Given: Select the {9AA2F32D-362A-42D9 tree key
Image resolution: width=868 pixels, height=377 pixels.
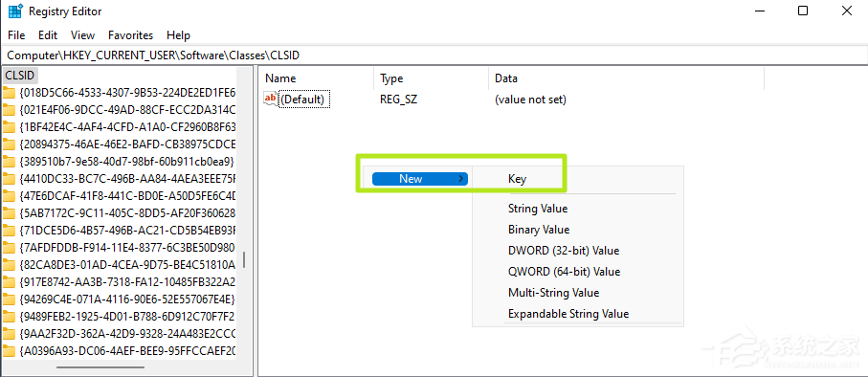Looking at the screenshot, I should tap(126, 334).
